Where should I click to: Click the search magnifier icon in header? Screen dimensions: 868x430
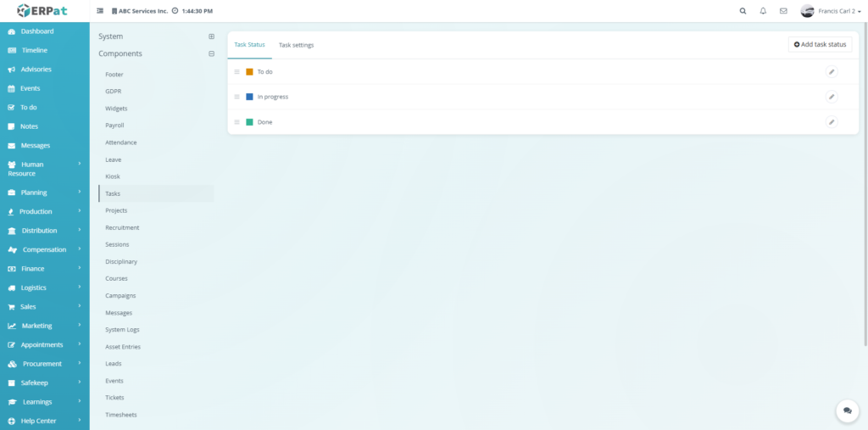pyautogui.click(x=743, y=11)
